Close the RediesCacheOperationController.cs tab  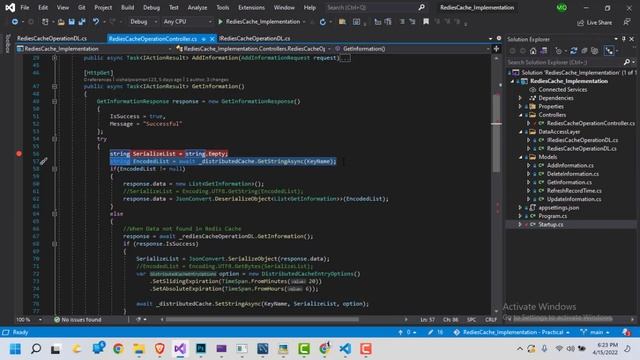(x=212, y=39)
